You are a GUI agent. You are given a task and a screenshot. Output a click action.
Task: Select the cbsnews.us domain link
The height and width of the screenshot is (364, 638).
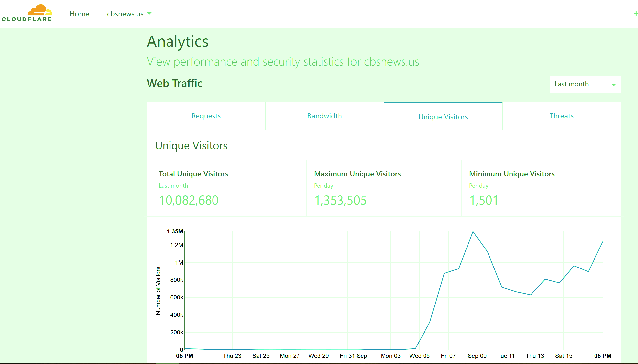[125, 14]
